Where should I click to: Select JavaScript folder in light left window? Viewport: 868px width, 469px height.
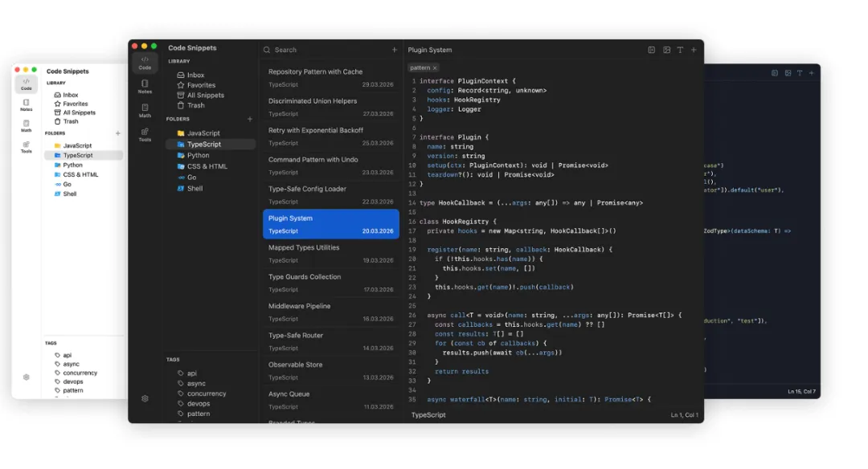(83, 146)
